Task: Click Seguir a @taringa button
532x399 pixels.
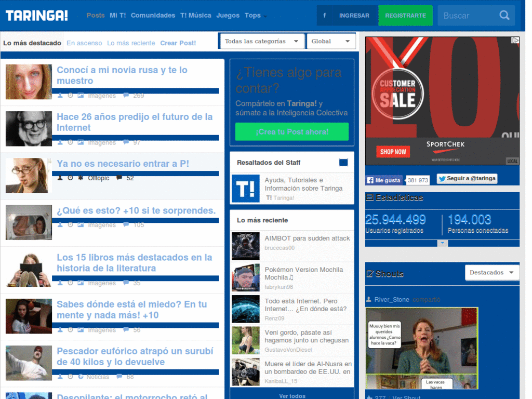Action: tap(467, 179)
